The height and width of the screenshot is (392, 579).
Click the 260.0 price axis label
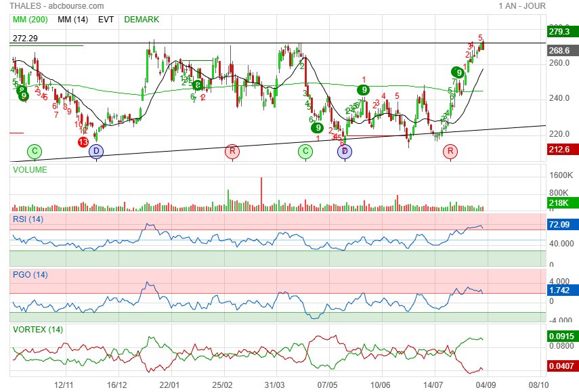[x=559, y=63]
